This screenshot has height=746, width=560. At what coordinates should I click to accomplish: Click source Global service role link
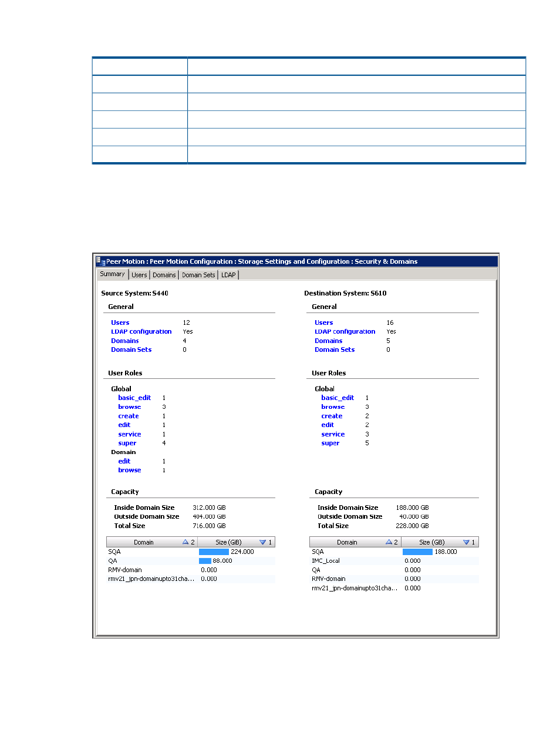tap(130, 434)
